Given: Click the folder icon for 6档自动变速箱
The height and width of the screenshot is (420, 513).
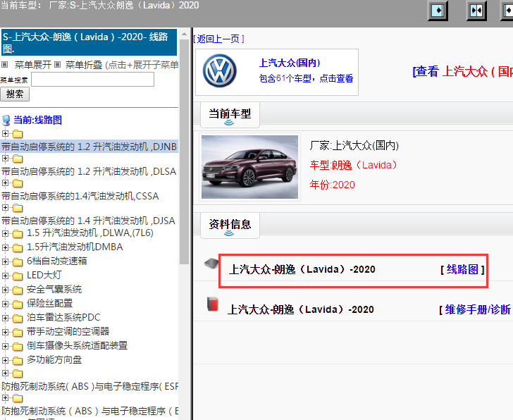Looking at the screenshot, I should pos(18,261).
